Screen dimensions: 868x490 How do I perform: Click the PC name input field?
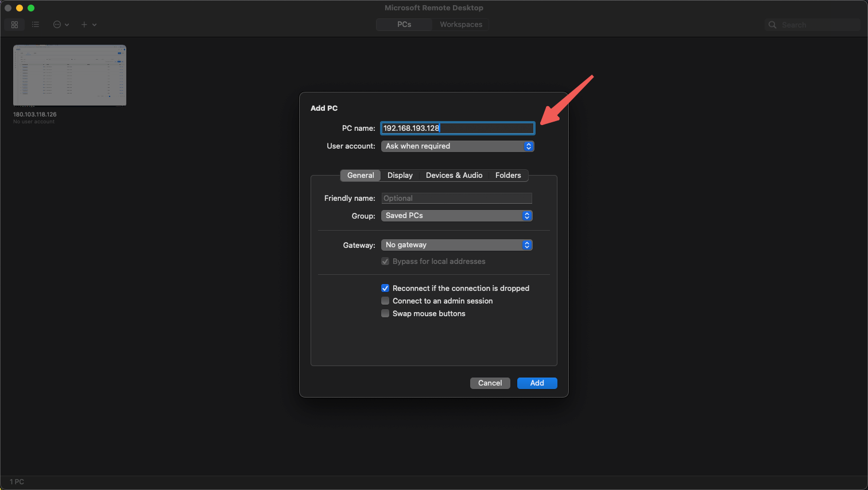(458, 128)
